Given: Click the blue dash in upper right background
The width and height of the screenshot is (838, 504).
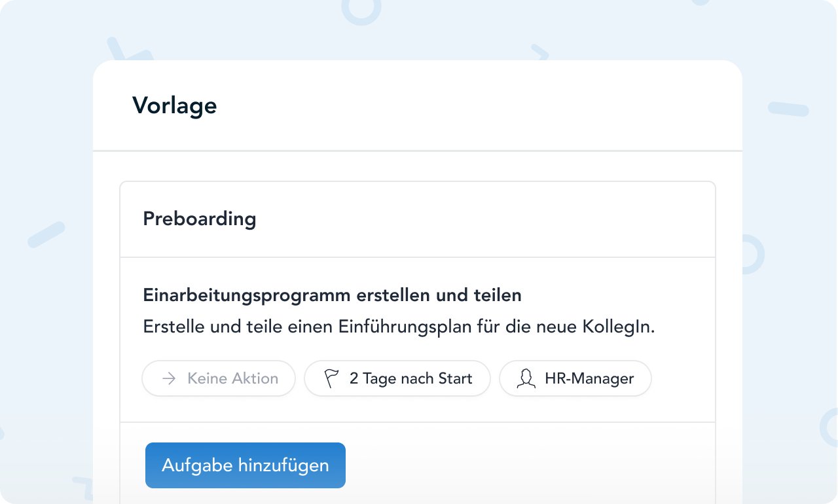Looking at the screenshot, I should 788,109.
